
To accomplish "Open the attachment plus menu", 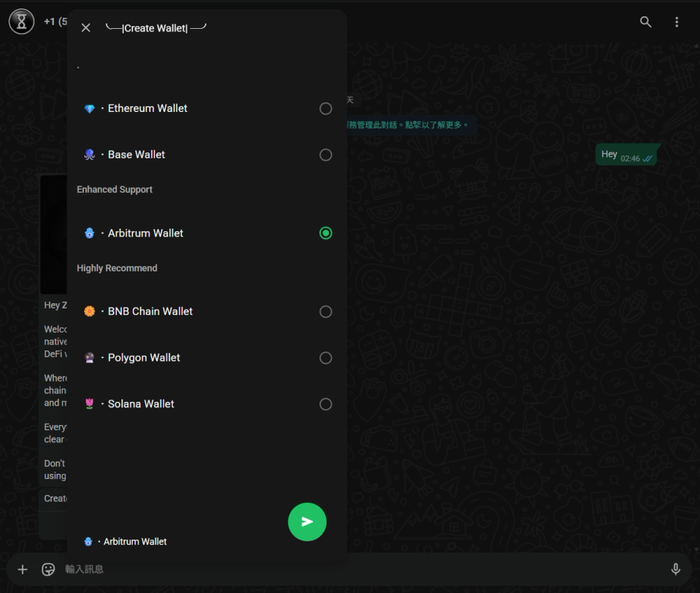I will (x=23, y=570).
